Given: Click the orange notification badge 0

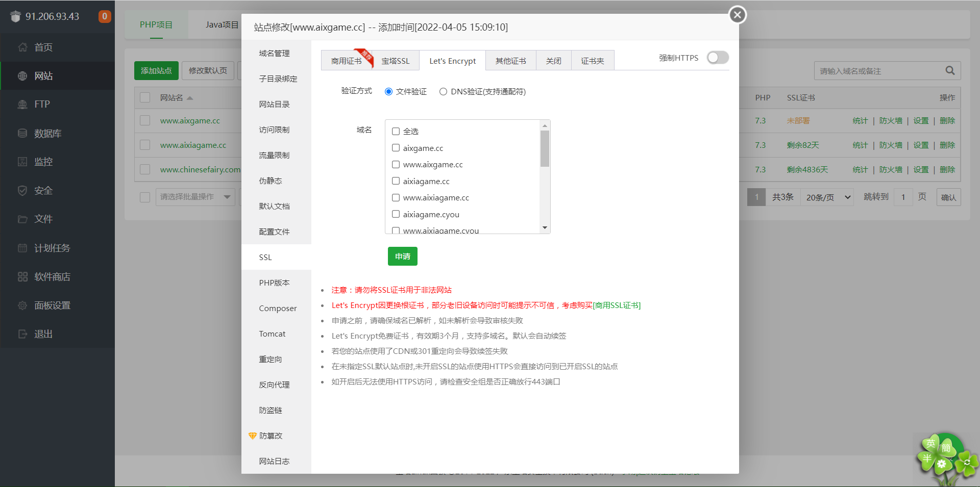Looking at the screenshot, I should [x=105, y=16].
